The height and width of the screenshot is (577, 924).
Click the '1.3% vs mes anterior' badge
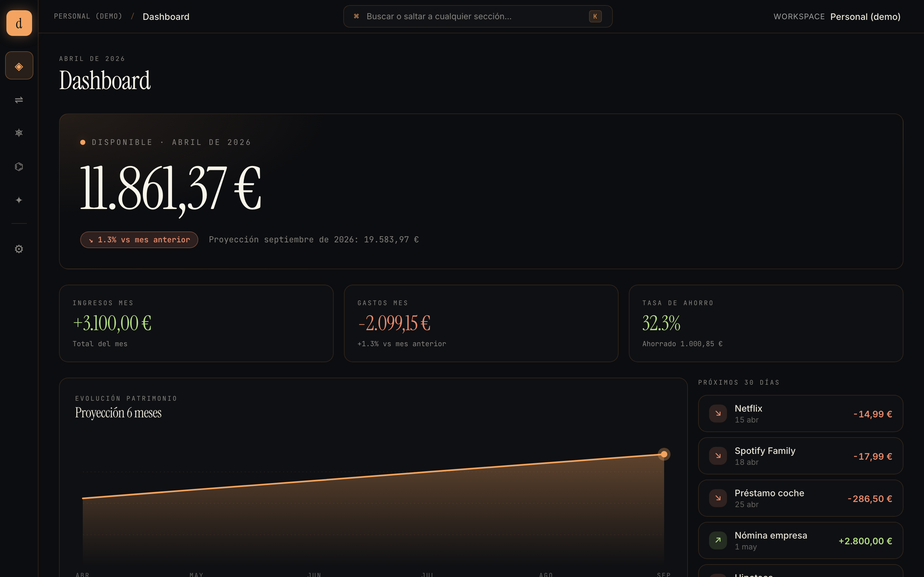[139, 240]
